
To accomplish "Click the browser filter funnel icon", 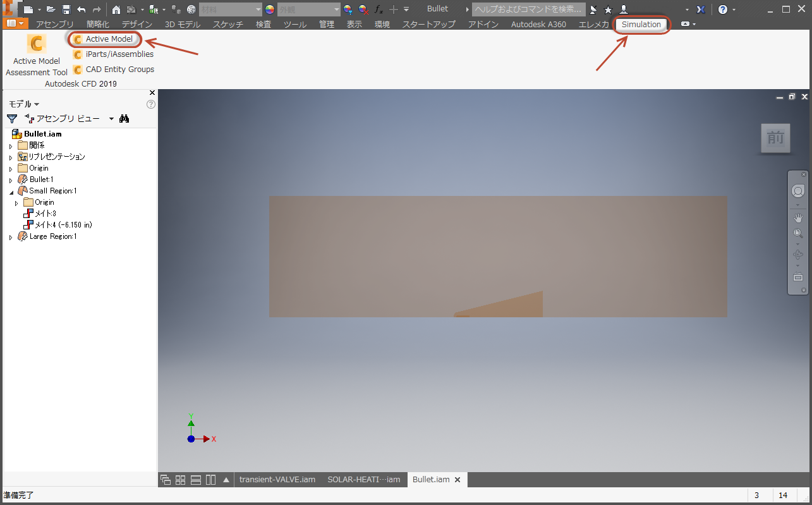I will [x=11, y=118].
